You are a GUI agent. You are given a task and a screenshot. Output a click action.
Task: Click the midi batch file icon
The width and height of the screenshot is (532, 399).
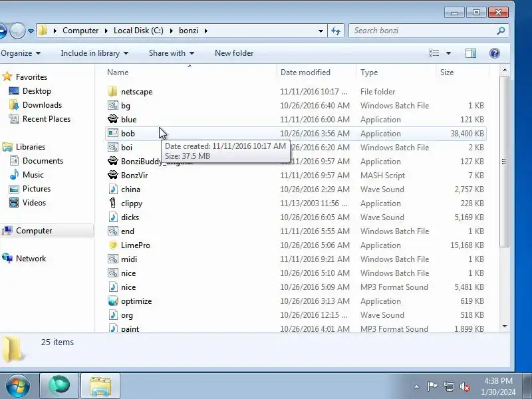tap(112, 259)
